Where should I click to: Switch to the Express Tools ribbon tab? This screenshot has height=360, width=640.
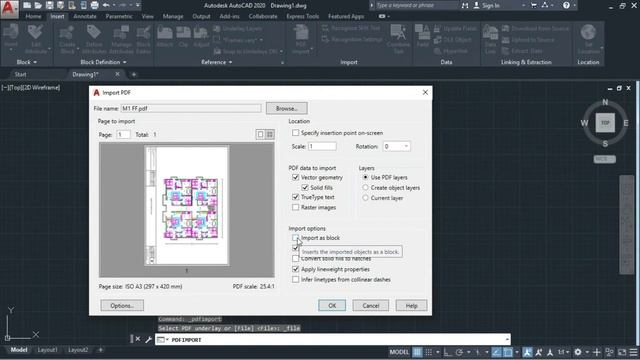point(302,16)
